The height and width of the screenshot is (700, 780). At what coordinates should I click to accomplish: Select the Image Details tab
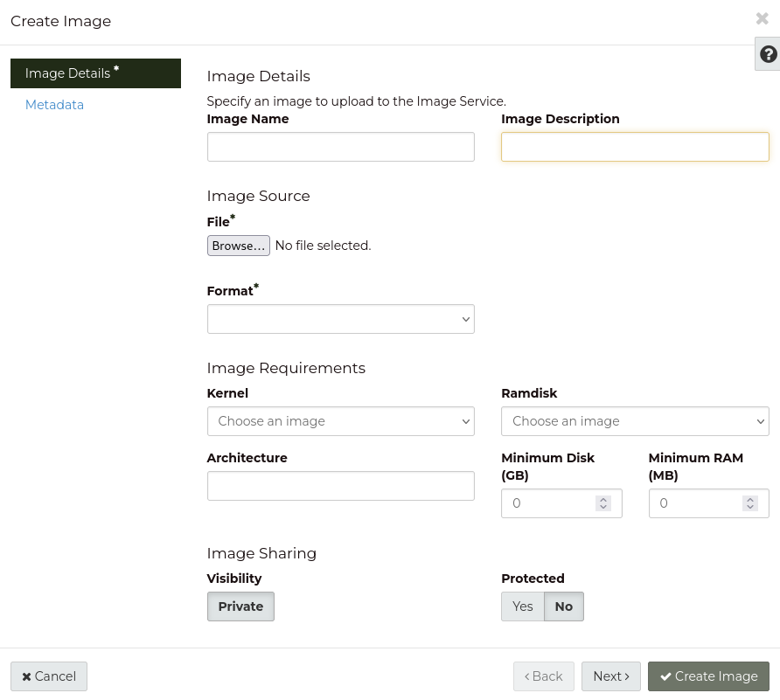[95, 73]
